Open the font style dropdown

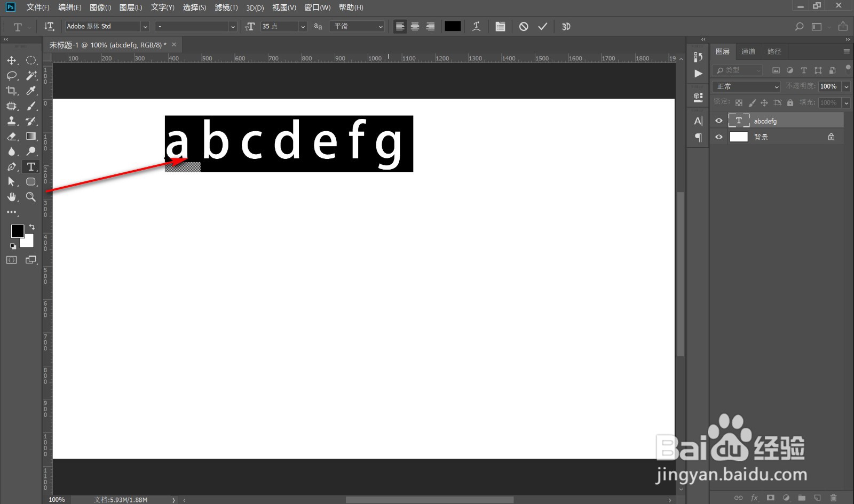tap(232, 26)
